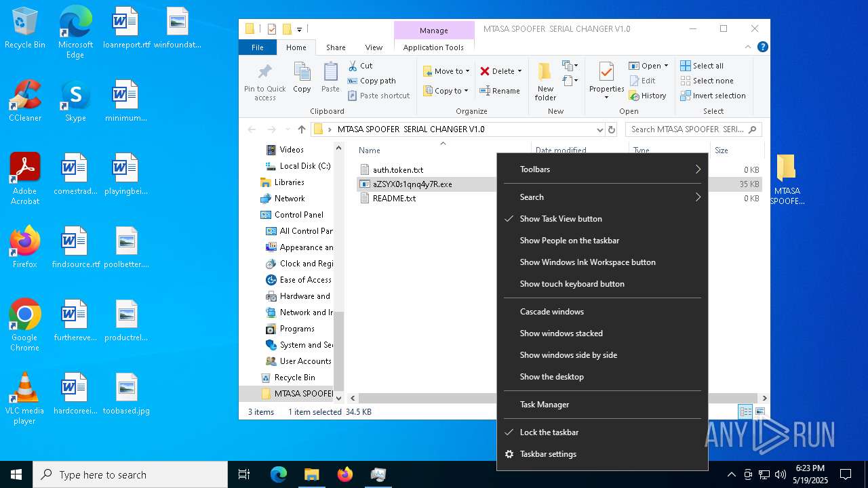Collapse the ribbon with chevron
The image size is (868, 488).
(748, 47)
